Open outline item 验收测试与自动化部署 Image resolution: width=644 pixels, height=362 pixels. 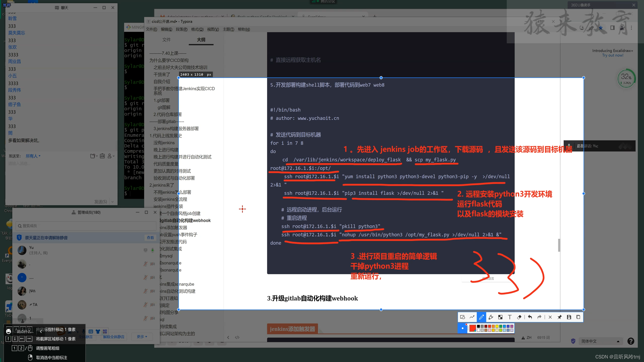coord(174,178)
